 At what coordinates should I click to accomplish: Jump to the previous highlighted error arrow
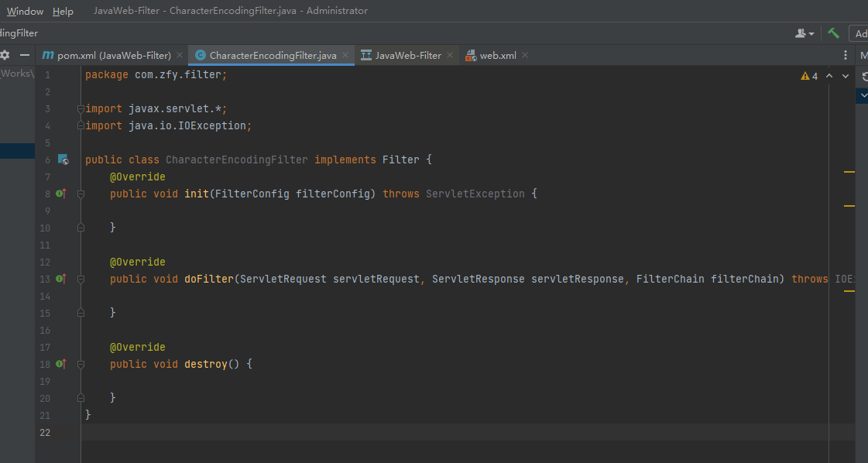[x=829, y=76]
